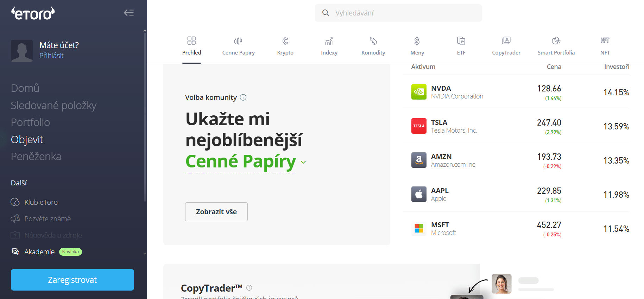The width and height of the screenshot is (644, 299).
Task: Switch to the Indexy tab
Action: (329, 47)
